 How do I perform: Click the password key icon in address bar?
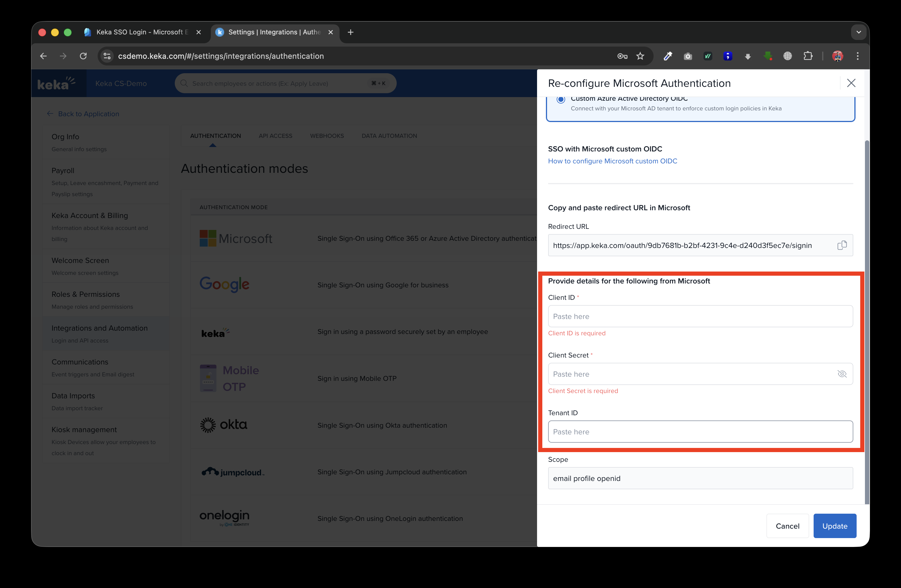pos(622,56)
